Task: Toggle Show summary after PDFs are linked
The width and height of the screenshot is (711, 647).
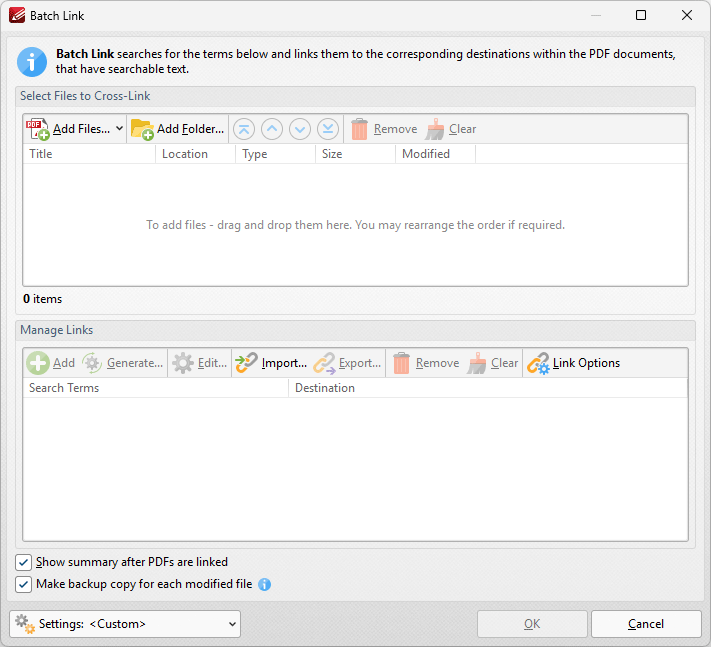Action: point(23,562)
